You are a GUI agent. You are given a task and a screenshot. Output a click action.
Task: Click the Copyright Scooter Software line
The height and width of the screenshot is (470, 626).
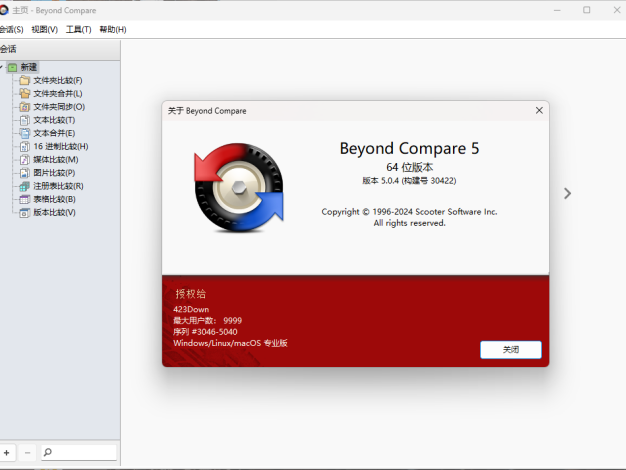pyautogui.click(x=409, y=212)
